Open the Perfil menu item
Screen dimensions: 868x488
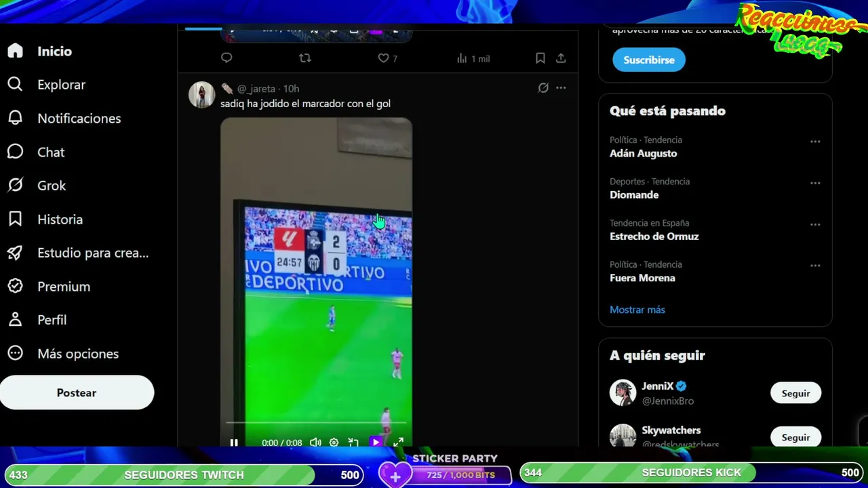(x=52, y=320)
